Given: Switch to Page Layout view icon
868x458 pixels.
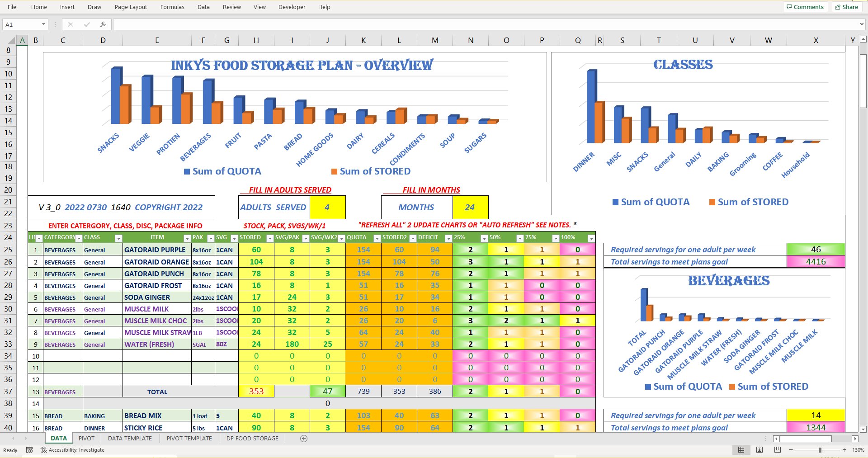Looking at the screenshot, I should pos(759,450).
